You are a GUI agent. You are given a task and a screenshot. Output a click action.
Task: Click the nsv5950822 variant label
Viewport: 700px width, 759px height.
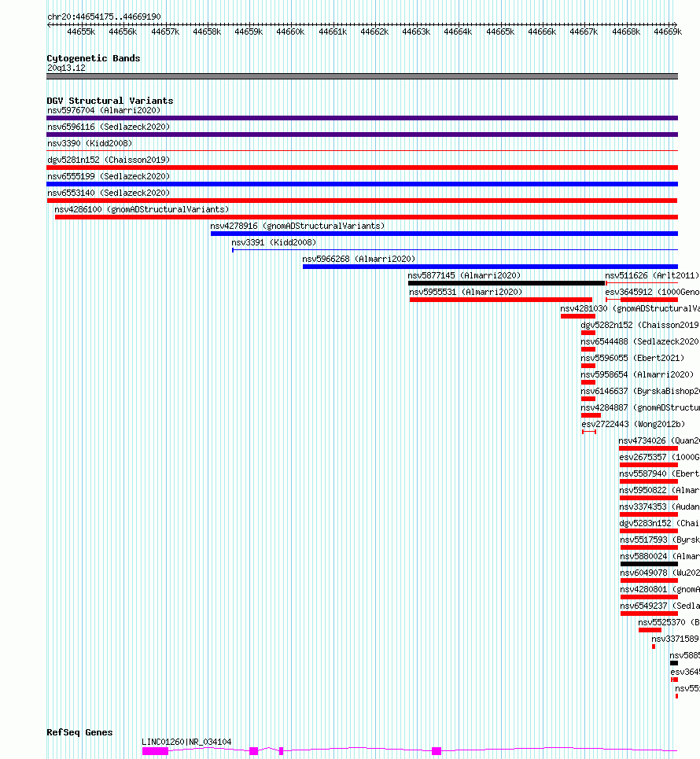(659, 490)
